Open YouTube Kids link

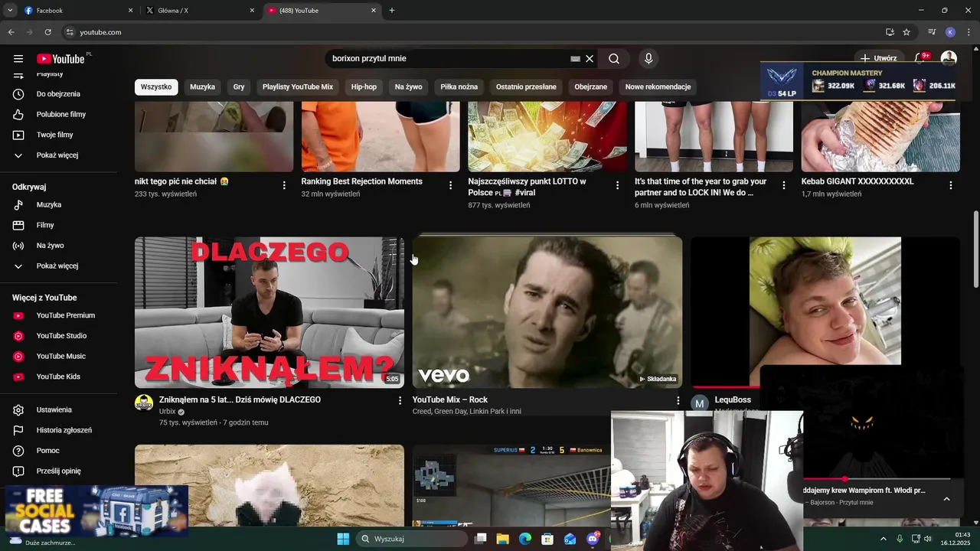tap(58, 377)
